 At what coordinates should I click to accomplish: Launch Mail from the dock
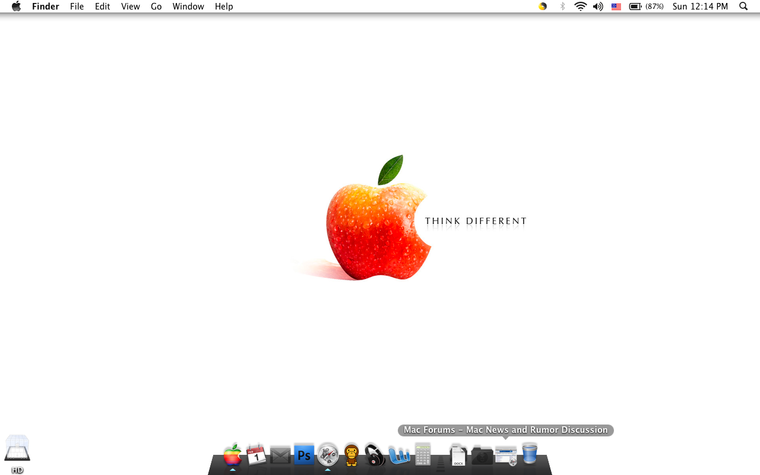pyautogui.click(x=280, y=456)
